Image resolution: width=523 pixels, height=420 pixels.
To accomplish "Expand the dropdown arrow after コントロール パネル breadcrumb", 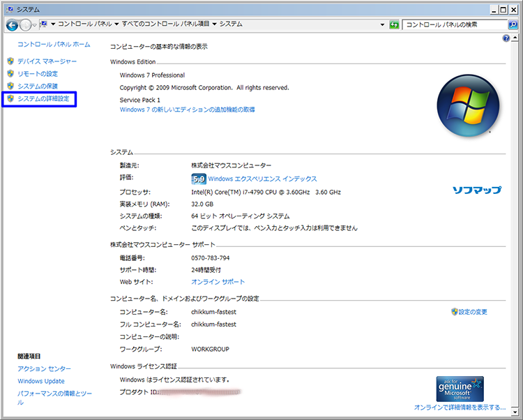I will pyautogui.click(x=116, y=24).
